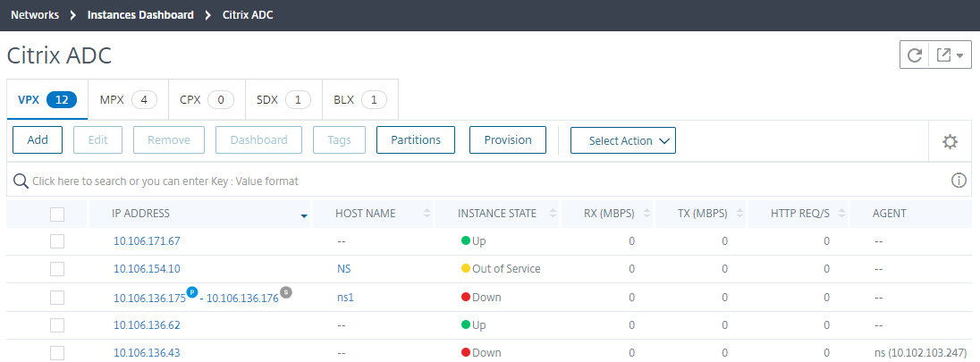The image size is (980, 362).
Task: Open the SDX tab
Action: coord(283,99)
